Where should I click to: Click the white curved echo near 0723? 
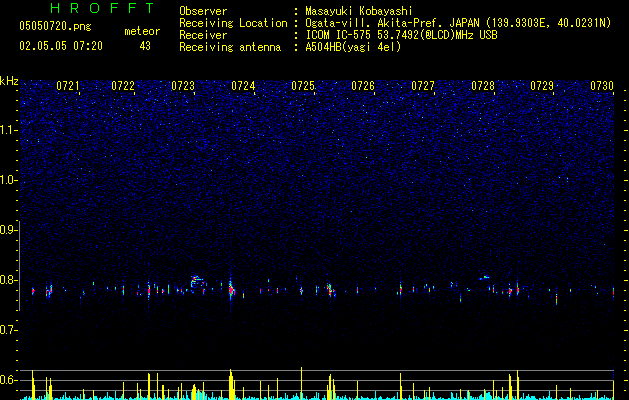coord(197,282)
